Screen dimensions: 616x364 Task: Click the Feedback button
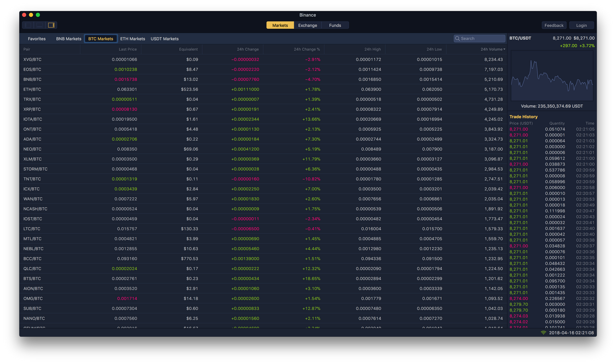(x=554, y=25)
